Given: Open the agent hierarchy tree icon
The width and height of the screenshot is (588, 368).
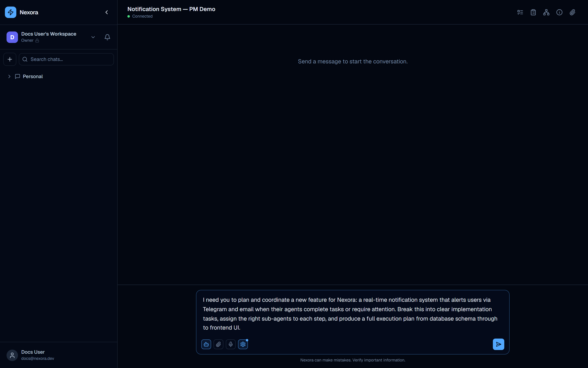Looking at the screenshot, I should point(546,12).
